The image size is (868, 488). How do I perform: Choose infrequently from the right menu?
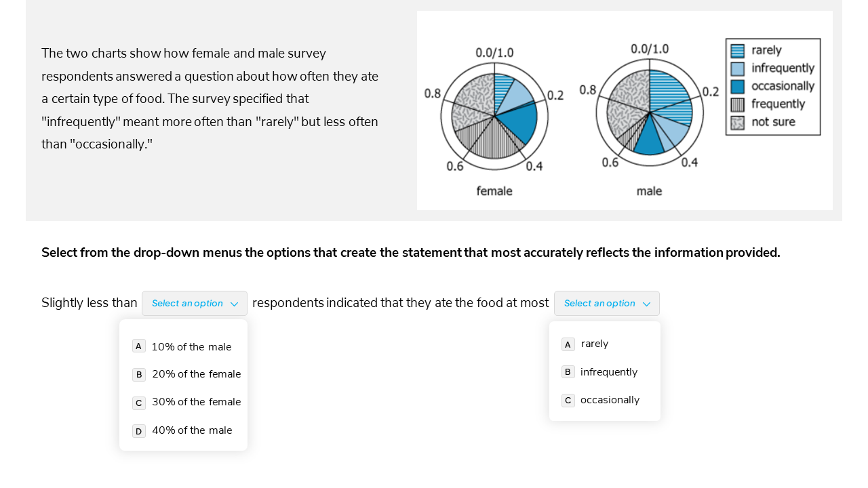608,371
